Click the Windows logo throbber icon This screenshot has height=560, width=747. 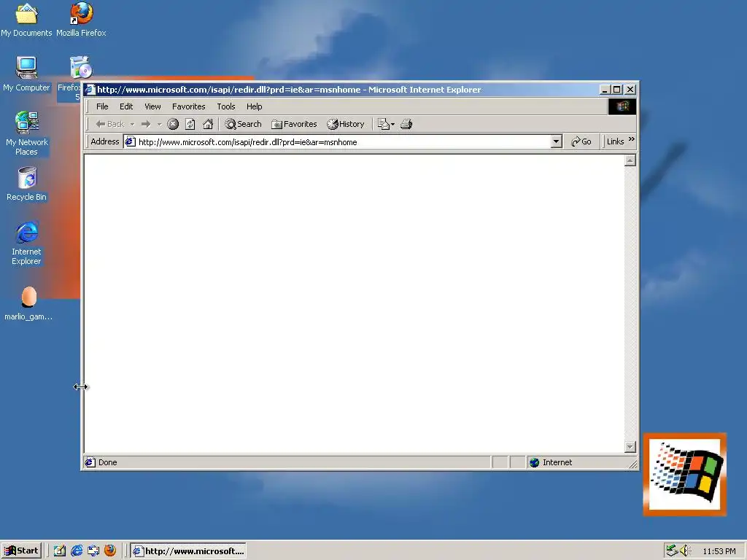click(x=622, y=106)
